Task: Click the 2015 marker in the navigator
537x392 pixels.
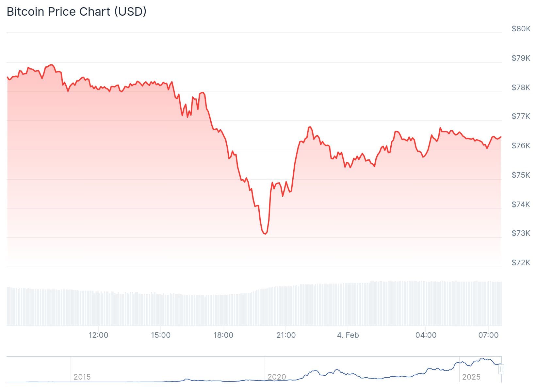Action: [82, 377]
